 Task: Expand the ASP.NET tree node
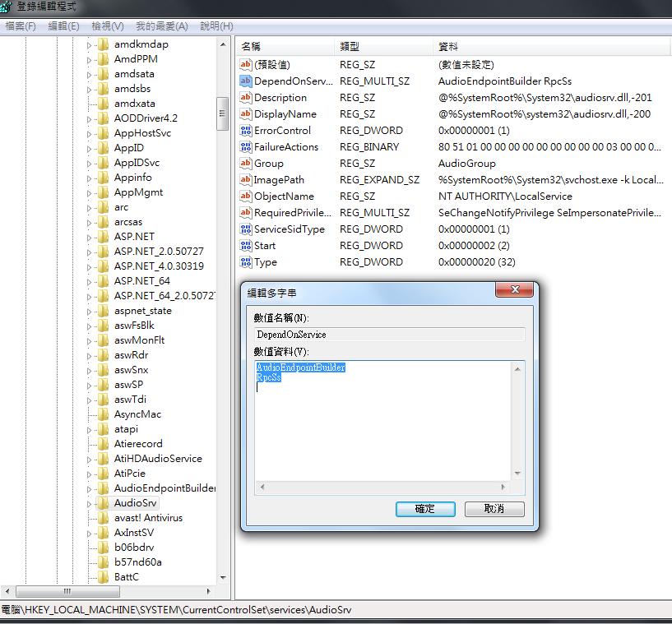[x=89, y=238]
